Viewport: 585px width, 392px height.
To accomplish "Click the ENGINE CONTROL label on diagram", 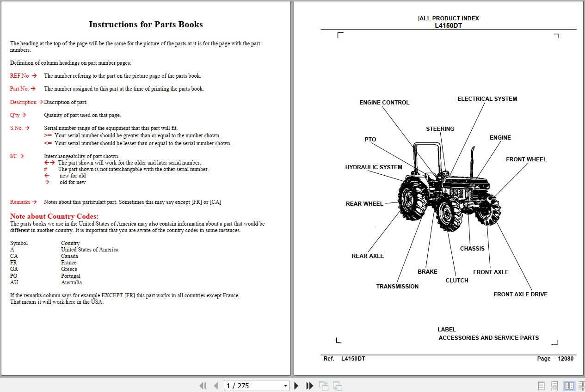I will pyautogui.click(x=384, y=103).
